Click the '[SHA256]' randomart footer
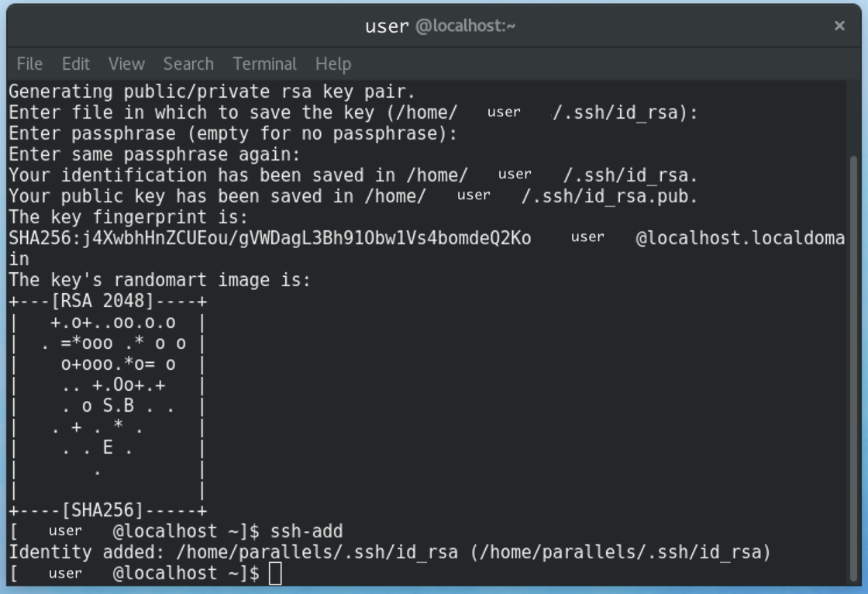Image resolution: width=868 pixels, height=594 pixels. pos(108,510)
